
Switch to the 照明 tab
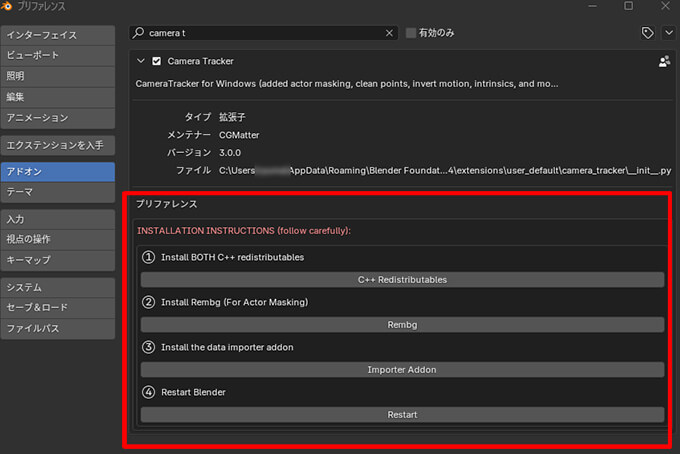58,76
